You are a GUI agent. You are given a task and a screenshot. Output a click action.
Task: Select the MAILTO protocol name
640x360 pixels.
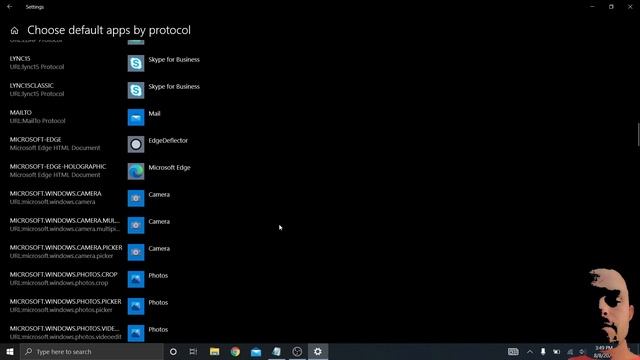coord(20,112)
